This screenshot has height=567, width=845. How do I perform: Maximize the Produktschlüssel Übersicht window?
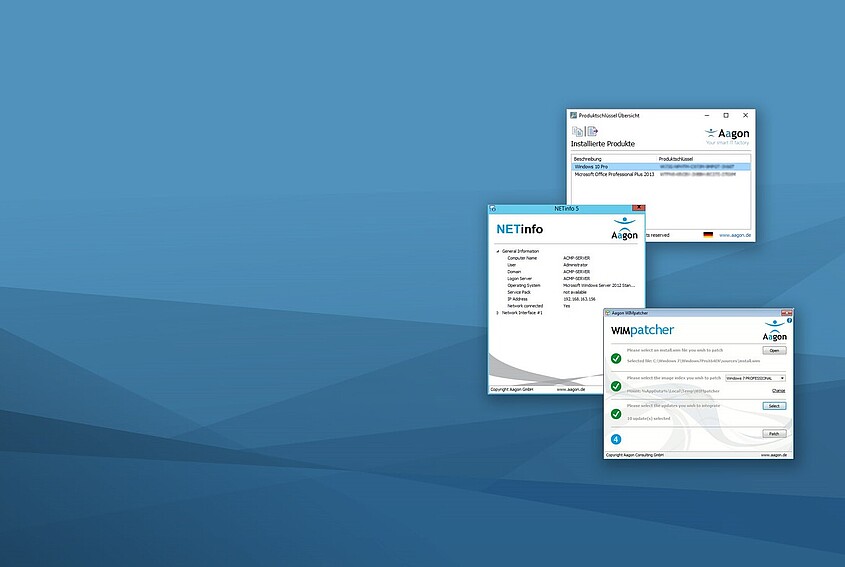coord(726,115)
